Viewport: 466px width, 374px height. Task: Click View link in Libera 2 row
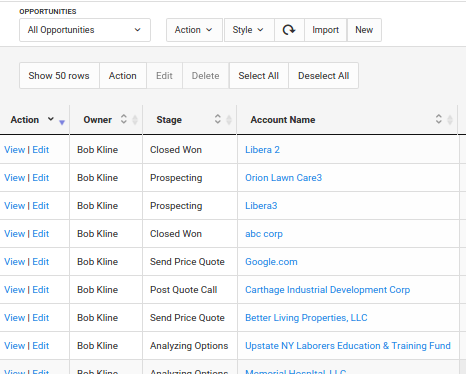(15, 150)
